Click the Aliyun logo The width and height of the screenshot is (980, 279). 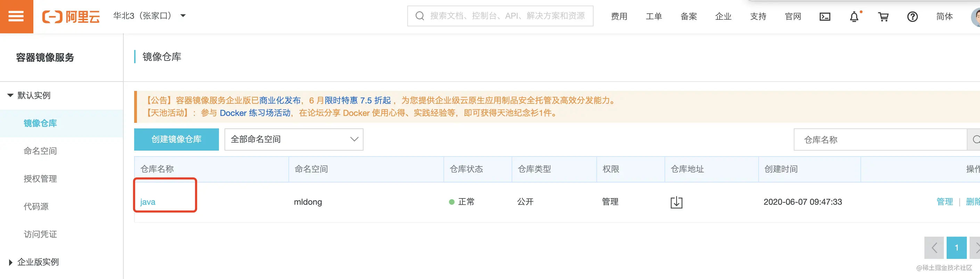[71, 17]
